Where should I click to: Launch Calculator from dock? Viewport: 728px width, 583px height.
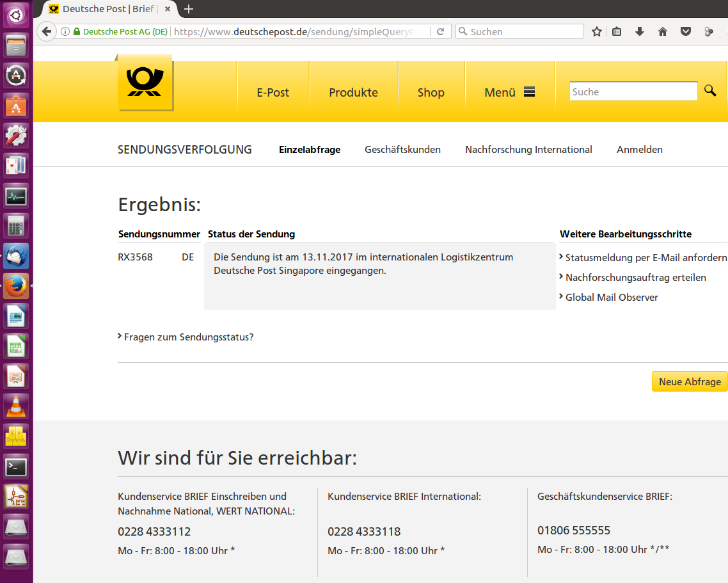pyautogui.click(x=16, y=227)
